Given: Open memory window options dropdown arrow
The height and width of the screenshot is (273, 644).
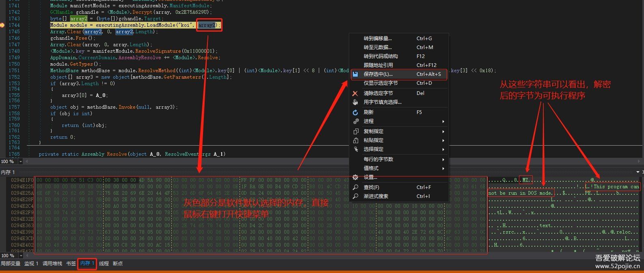Looking at the screenshot, I should (x=638, y=172).
